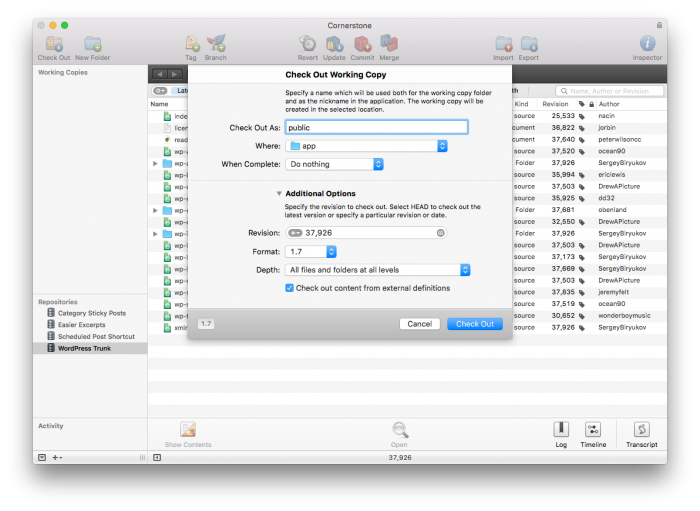Viewport: 700px width, 511px height.
Task: Click the 1.7 badge in dialog footer
Action: point(206,324)
